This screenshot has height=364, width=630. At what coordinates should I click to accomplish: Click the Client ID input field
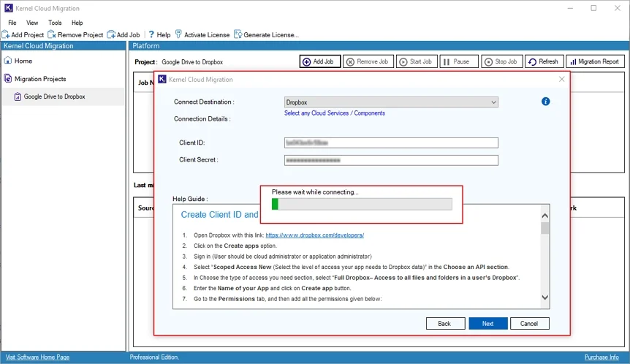tap(391, 143)
